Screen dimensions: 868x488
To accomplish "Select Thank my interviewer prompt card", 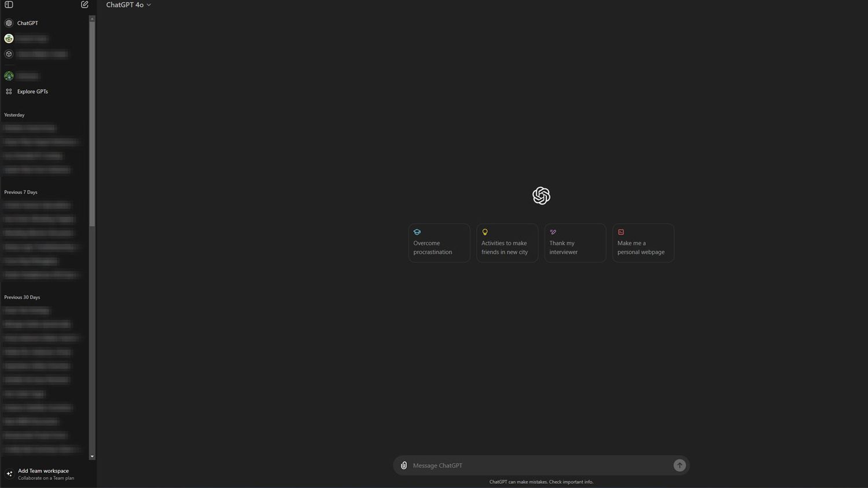I will tap(575, 243).
